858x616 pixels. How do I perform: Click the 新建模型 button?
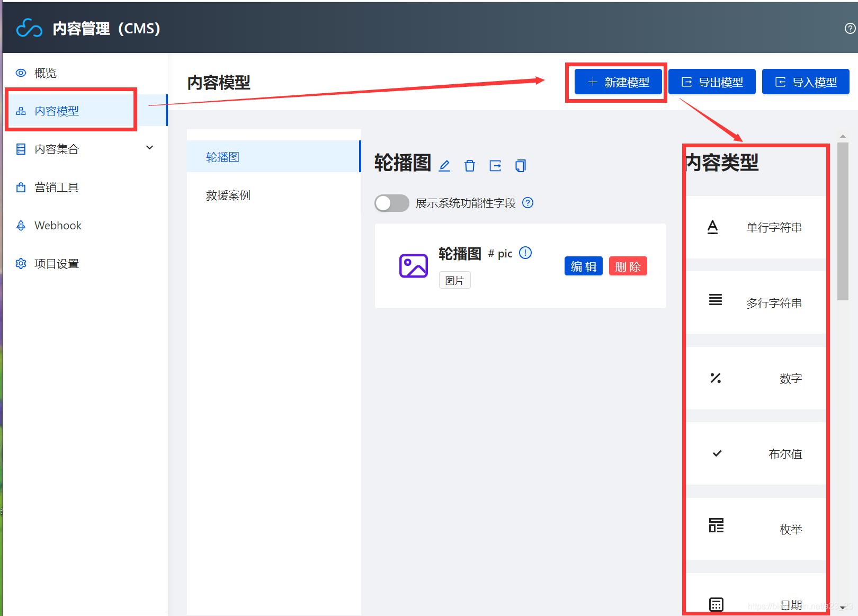click(x=618, y=82)
